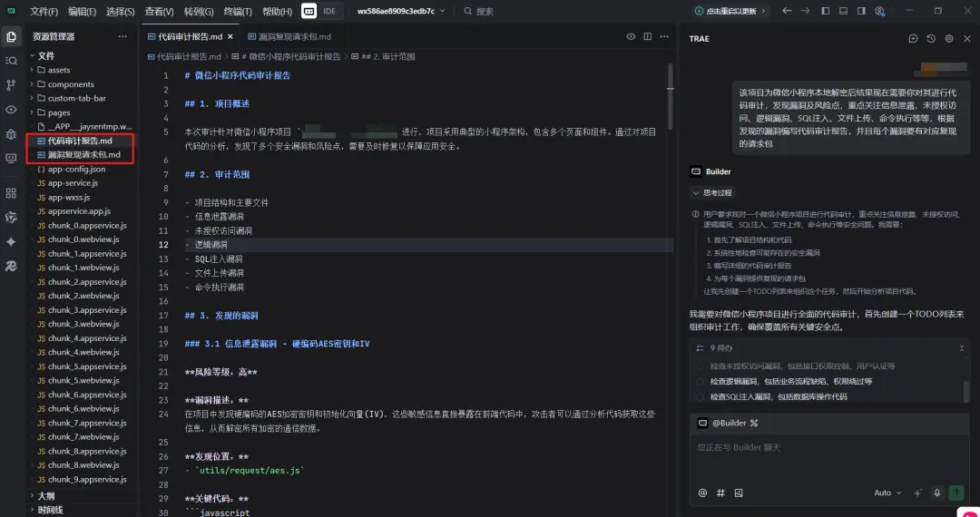Open the 选择(S) menu
The height and width of the screenshot is (517, 980).
tap(120, 11)
